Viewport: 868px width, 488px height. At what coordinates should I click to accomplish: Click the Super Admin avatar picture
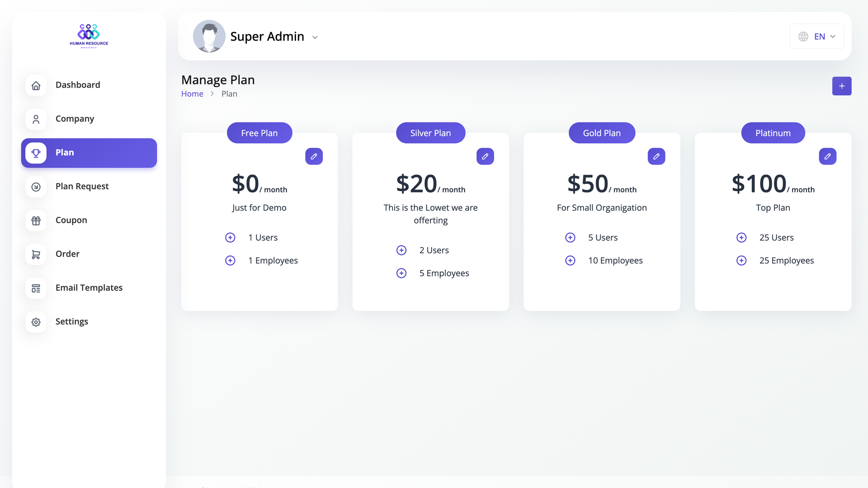209,36
